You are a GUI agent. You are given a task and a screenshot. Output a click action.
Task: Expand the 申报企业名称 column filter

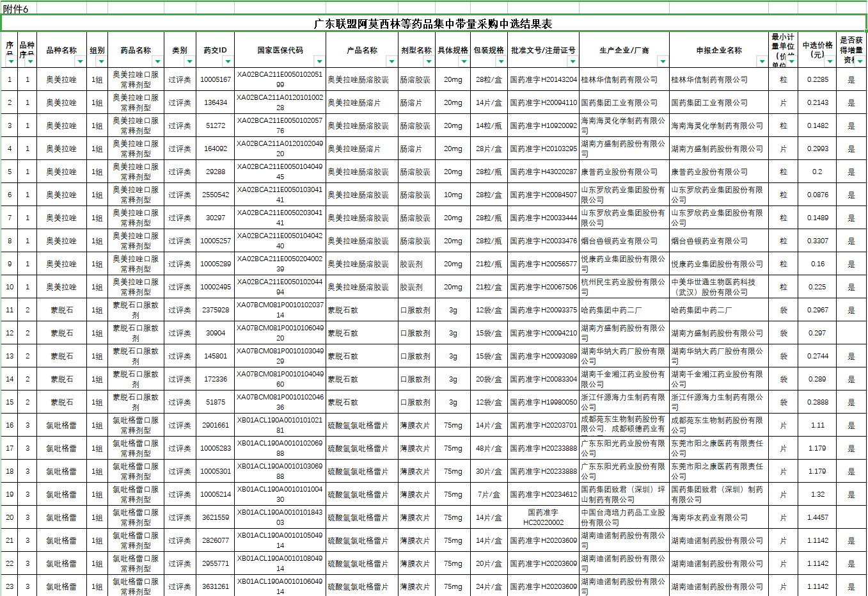(762, 61)
